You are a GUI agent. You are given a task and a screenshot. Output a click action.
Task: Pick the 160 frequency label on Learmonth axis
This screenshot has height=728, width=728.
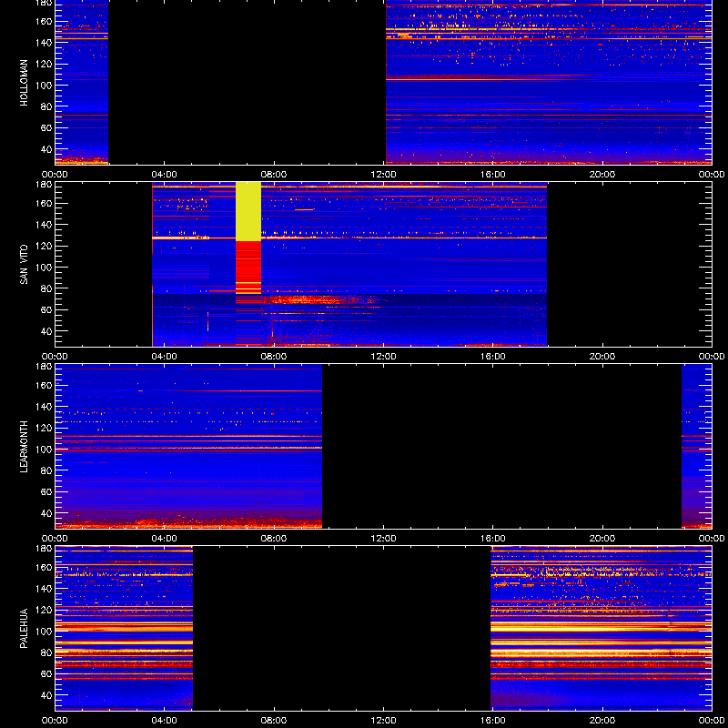pyautogui.click(x=45, y=385)
